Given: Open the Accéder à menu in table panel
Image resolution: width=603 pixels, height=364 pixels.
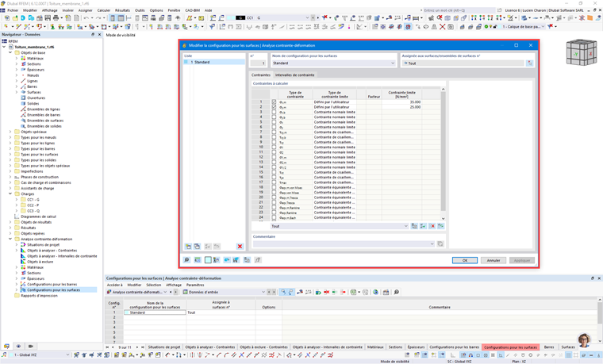Looking at the screenshot, I should click(x=114, y=285).
